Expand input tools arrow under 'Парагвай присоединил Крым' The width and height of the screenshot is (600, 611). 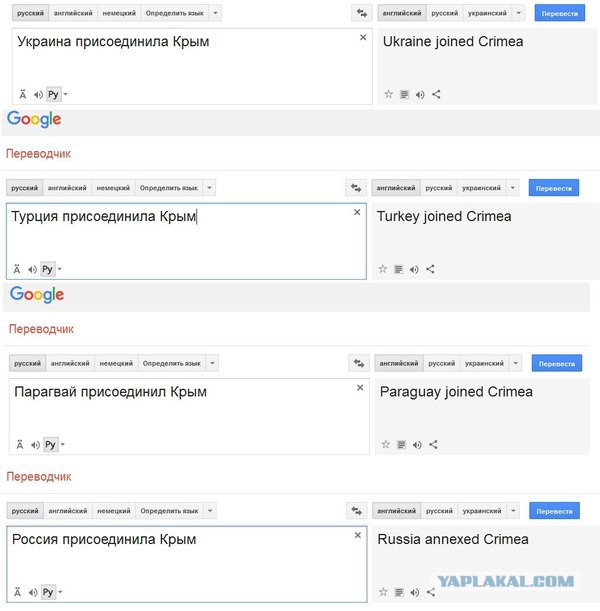[x=64, y=445]
